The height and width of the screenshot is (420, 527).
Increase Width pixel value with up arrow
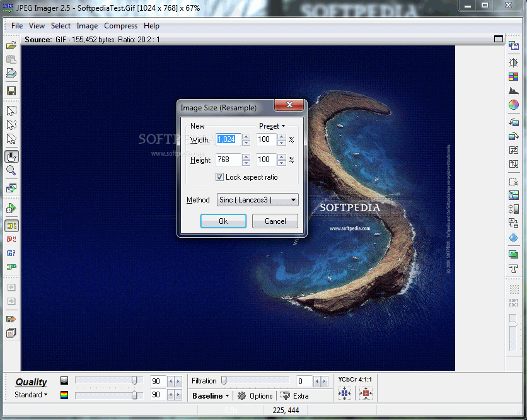tap(246, 136)
